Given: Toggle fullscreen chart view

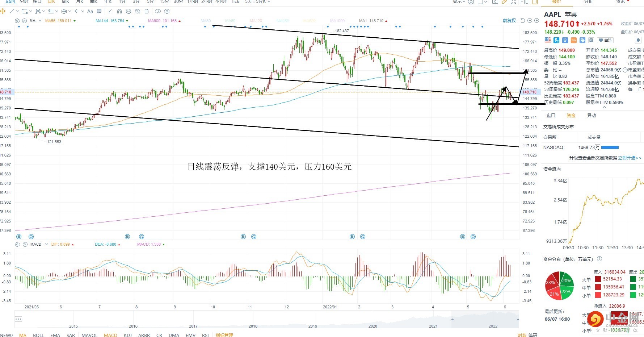Looking at the screenshot, I should (513, 2).
